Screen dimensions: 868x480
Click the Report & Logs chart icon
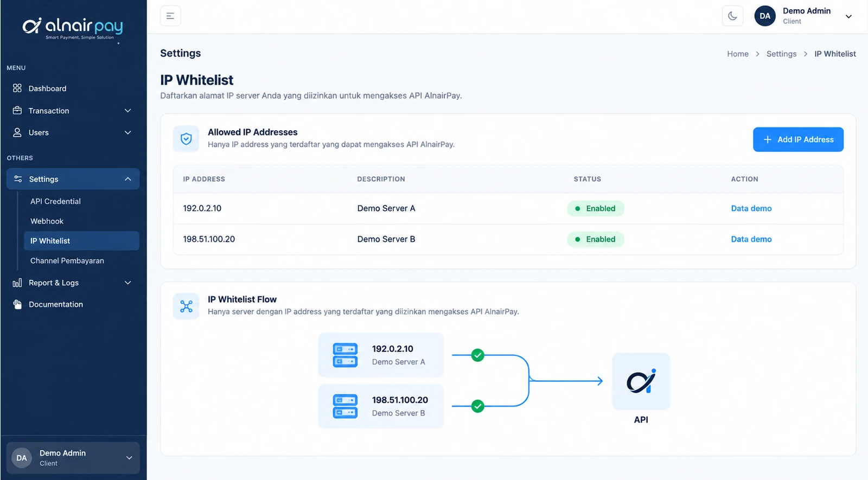point(17,283)
